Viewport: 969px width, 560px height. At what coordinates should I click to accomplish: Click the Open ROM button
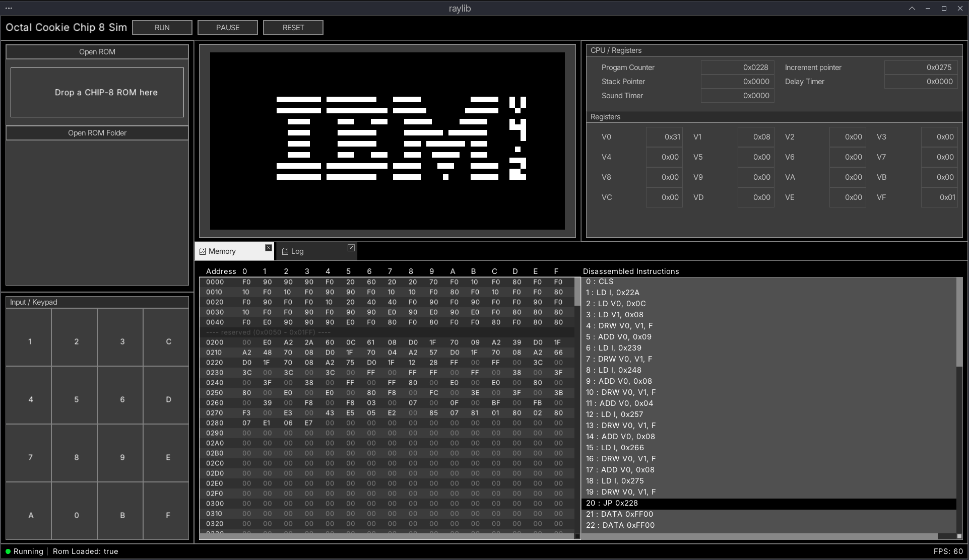(97, 52)
